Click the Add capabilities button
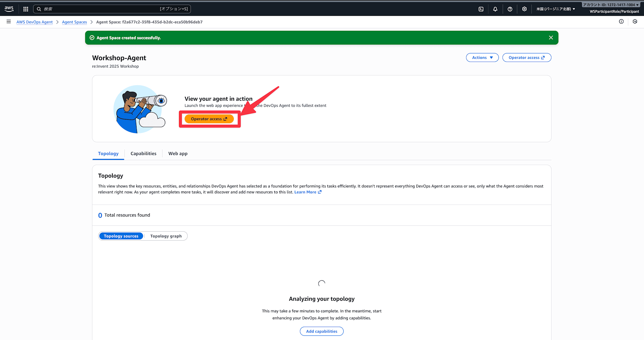Viewport: 644px width, 340px height. (322, 331)
